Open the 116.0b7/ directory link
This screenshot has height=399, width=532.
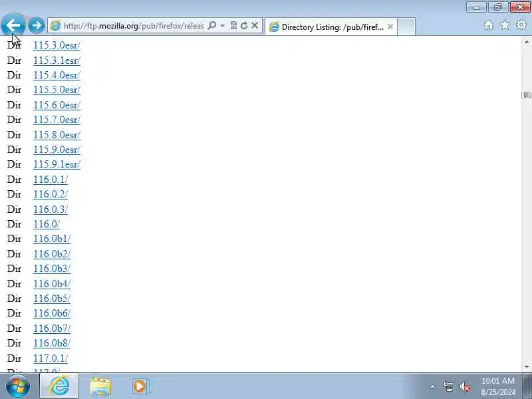tap(52, 329)
